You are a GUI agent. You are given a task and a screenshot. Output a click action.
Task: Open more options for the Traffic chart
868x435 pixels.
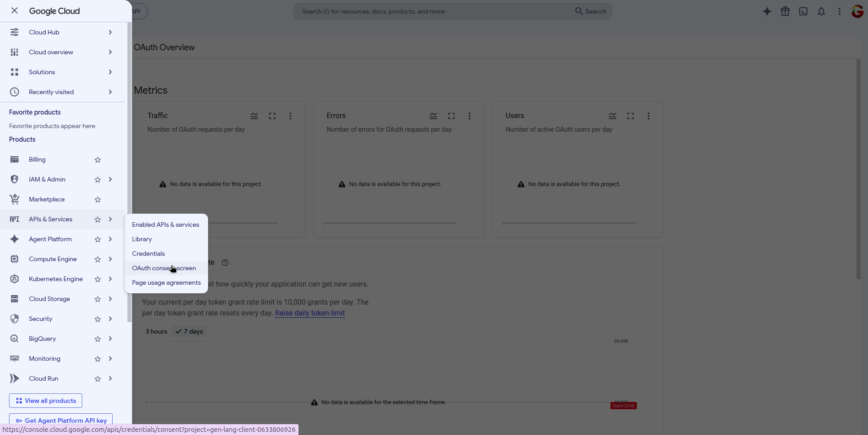(x=290, y=116)
